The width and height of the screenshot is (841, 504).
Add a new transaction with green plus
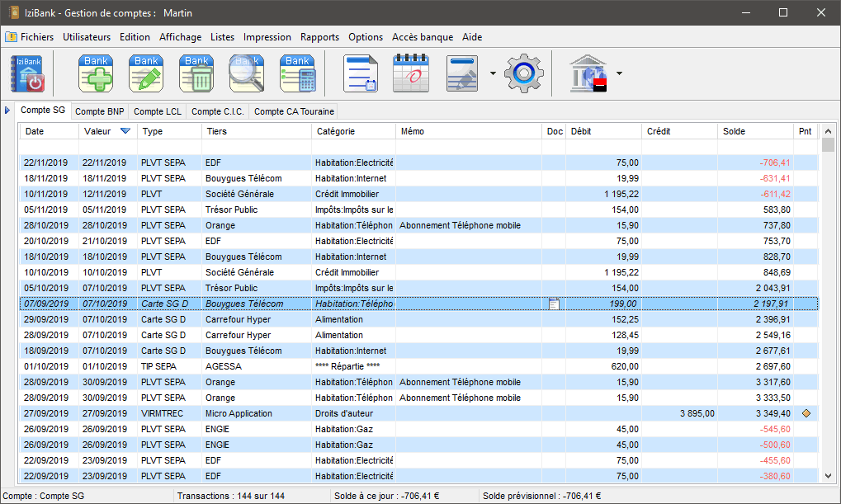(x=96, y=73)
